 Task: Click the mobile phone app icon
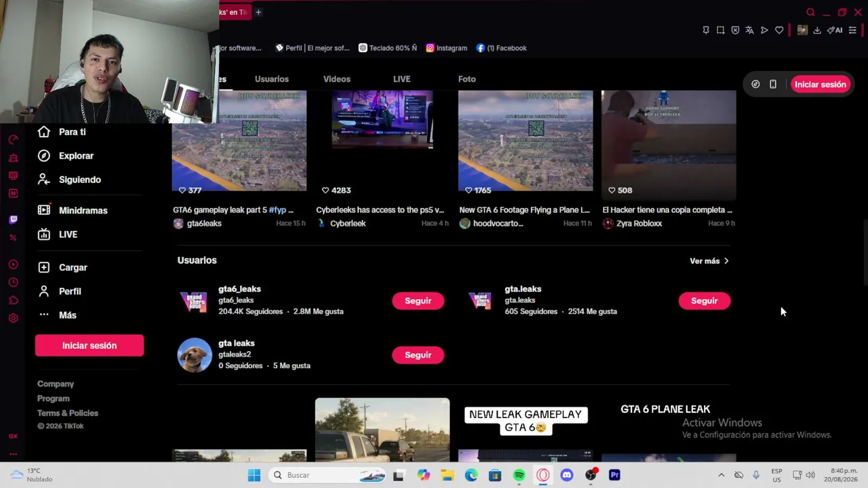click(x=773, y=85)
